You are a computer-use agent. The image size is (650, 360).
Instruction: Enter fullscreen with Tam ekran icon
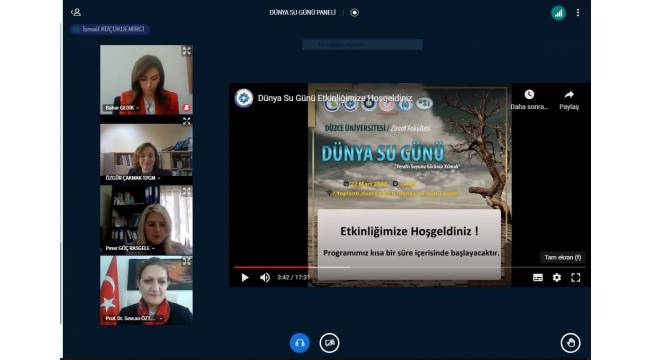(x=576, y=277)
